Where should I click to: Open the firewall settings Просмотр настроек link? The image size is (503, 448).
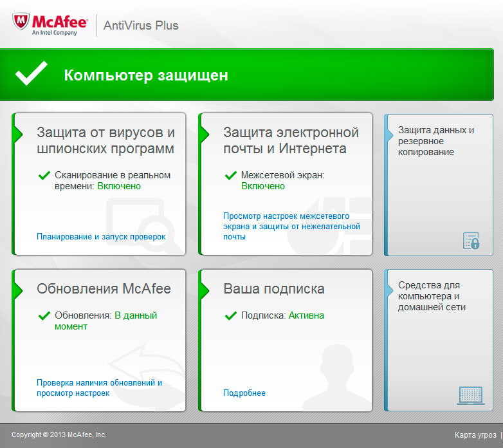[291, 226]
